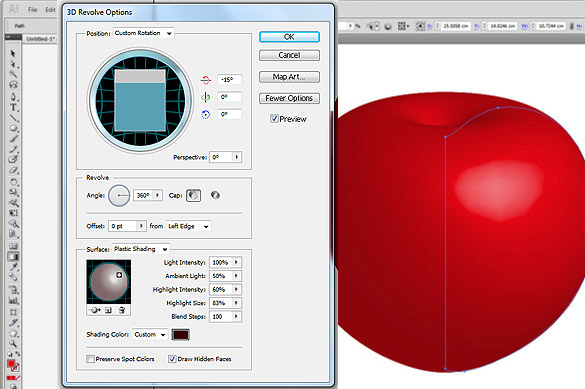Select the Shape Builder tool
Image resolution: width=585 pixels, height=389 pixels.
(x=13, y=224)
